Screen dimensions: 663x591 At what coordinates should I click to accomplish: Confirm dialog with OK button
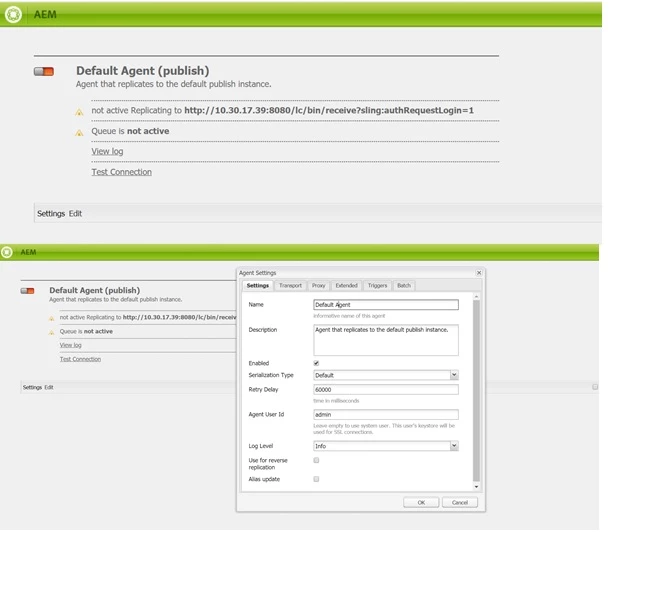coord(421,503)
